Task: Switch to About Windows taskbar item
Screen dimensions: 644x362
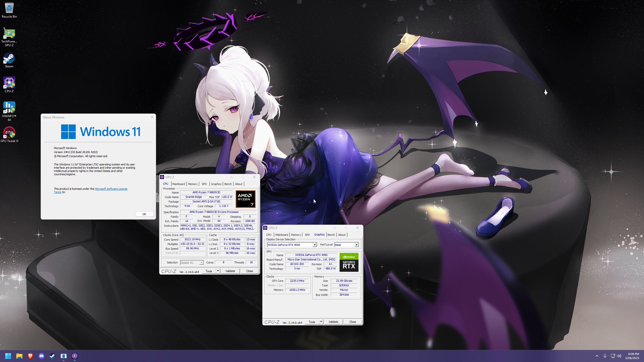Action: 63,356
